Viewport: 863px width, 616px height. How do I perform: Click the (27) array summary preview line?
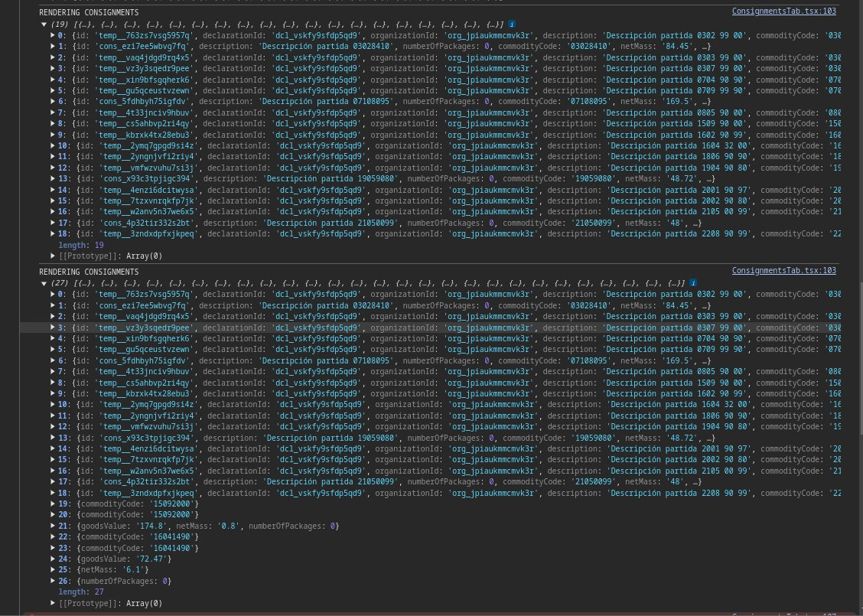[x=368, y=283]
